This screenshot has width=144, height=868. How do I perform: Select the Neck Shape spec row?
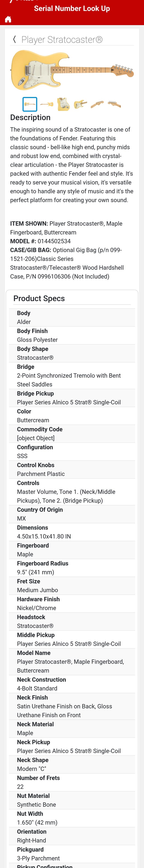coord(72,764)
